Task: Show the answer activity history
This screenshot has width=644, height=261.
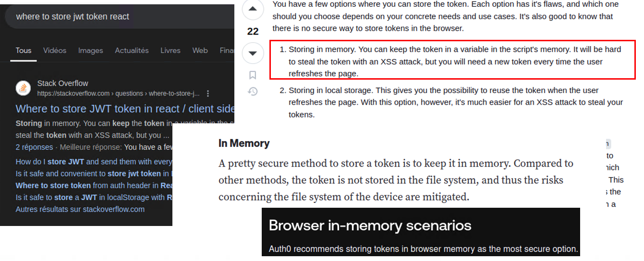Action: click(253, 91)
